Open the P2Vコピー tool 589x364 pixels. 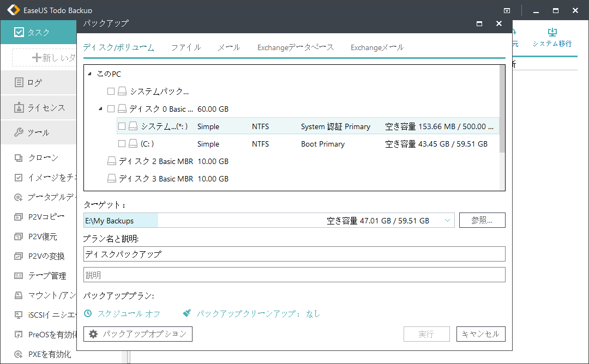tap(40, 216)
